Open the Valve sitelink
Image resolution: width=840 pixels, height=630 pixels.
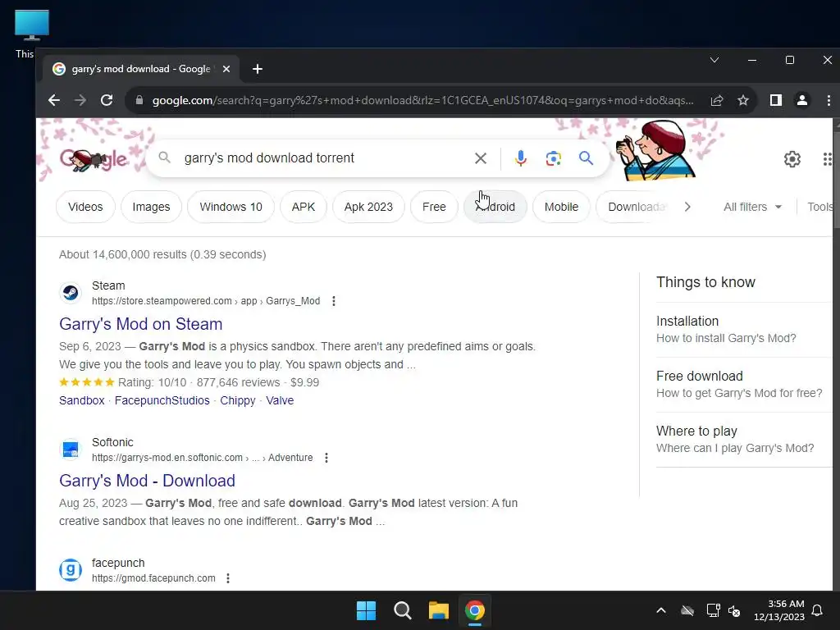tap(281, 400)
